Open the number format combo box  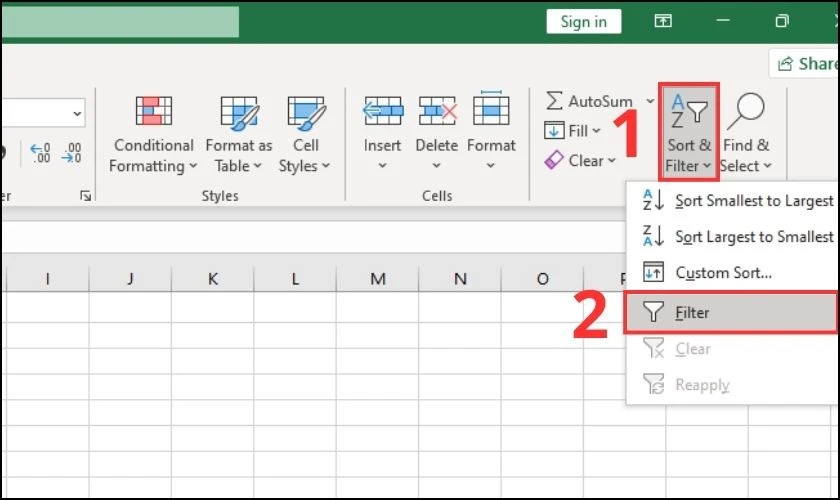43,113
